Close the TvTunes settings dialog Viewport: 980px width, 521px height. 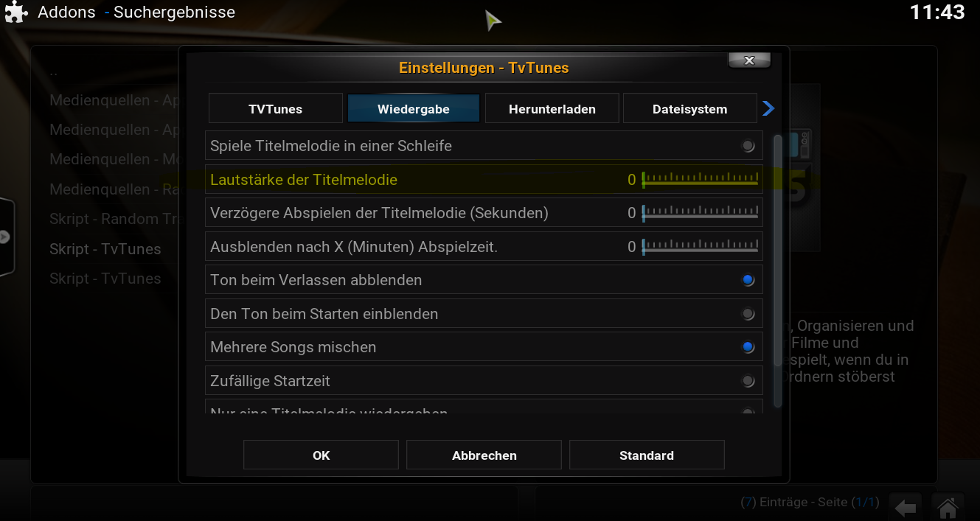point(749,60)
